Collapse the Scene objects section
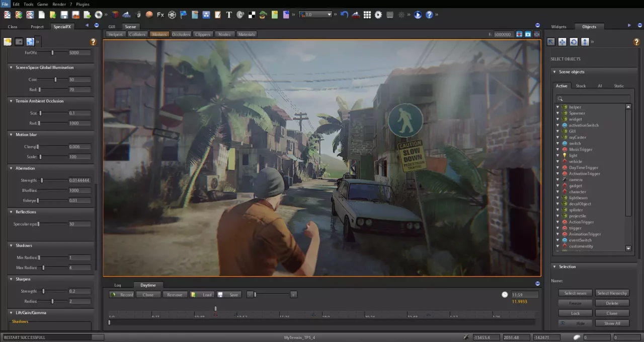Viewport: 644px width, 342px height. [554, 72]
